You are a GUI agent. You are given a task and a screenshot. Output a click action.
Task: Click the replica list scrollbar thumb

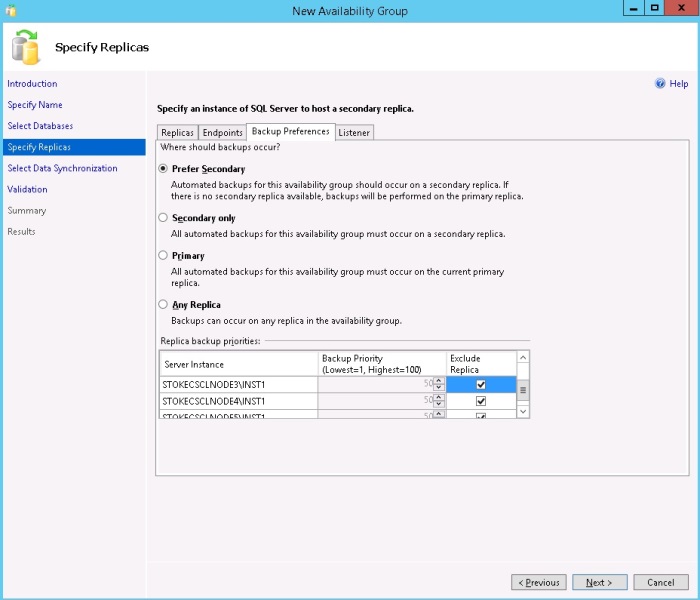pos(523,390)
